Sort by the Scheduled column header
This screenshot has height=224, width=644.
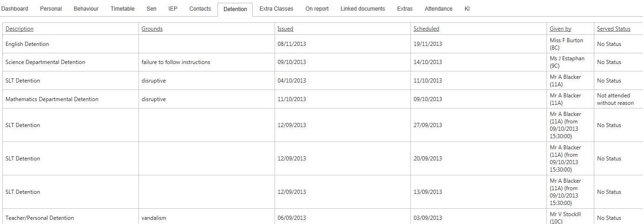point(426,29)
